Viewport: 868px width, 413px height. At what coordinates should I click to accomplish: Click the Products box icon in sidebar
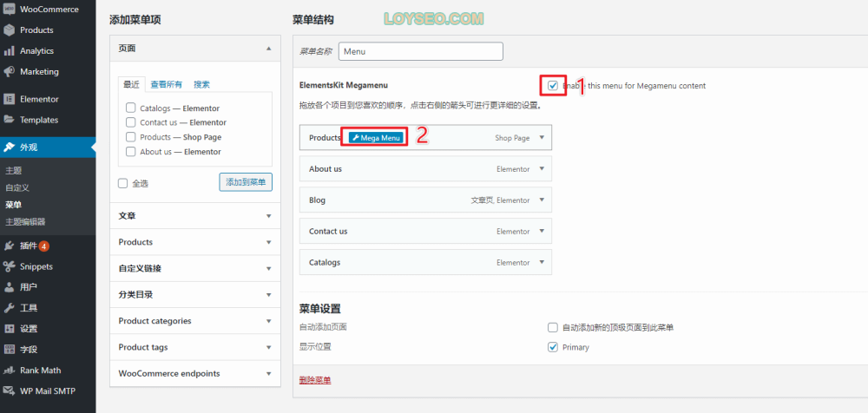[9, 30]
